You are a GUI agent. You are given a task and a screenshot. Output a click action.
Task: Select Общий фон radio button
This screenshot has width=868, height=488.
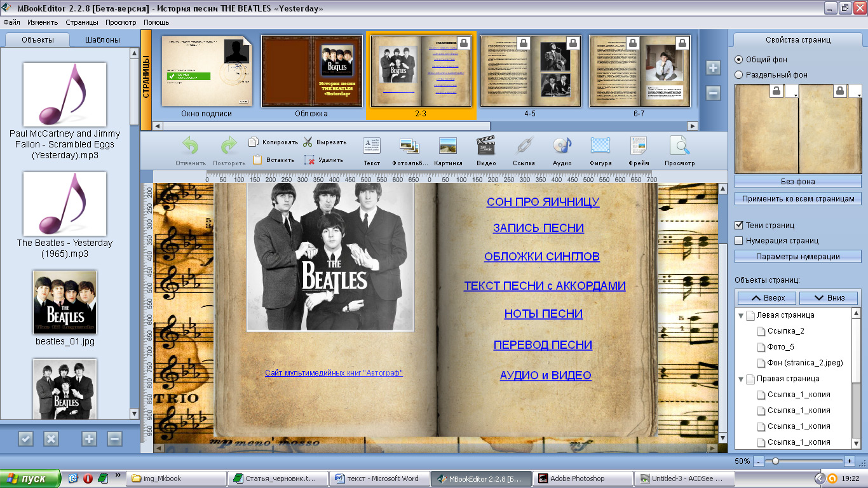[x=738, y=59]
